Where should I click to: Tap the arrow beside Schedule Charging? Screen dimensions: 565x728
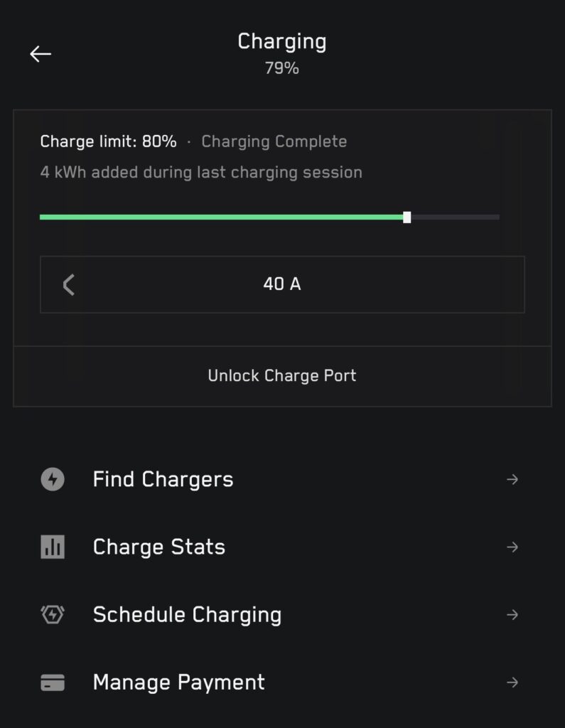tap(512, 614)
